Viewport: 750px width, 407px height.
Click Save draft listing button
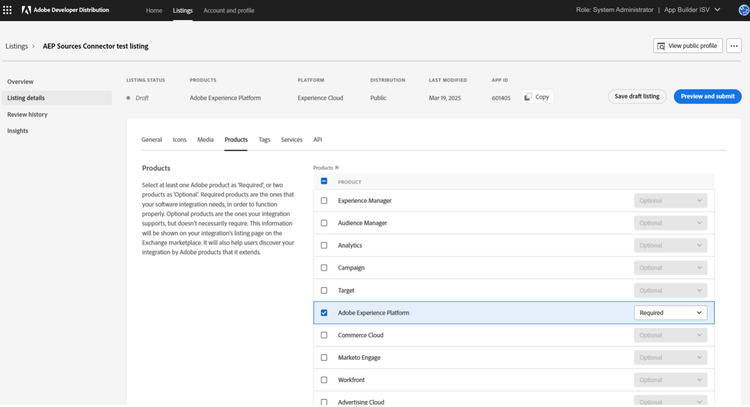(637, 97)
